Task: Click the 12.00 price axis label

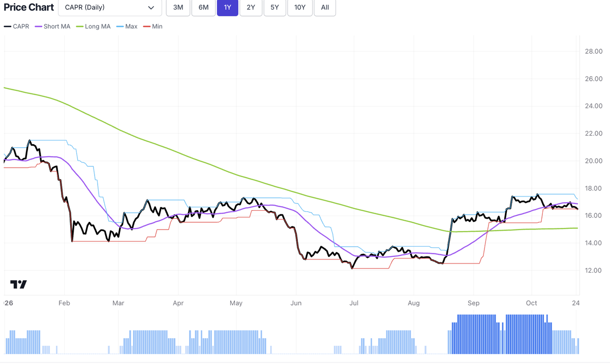Action: 594,271
